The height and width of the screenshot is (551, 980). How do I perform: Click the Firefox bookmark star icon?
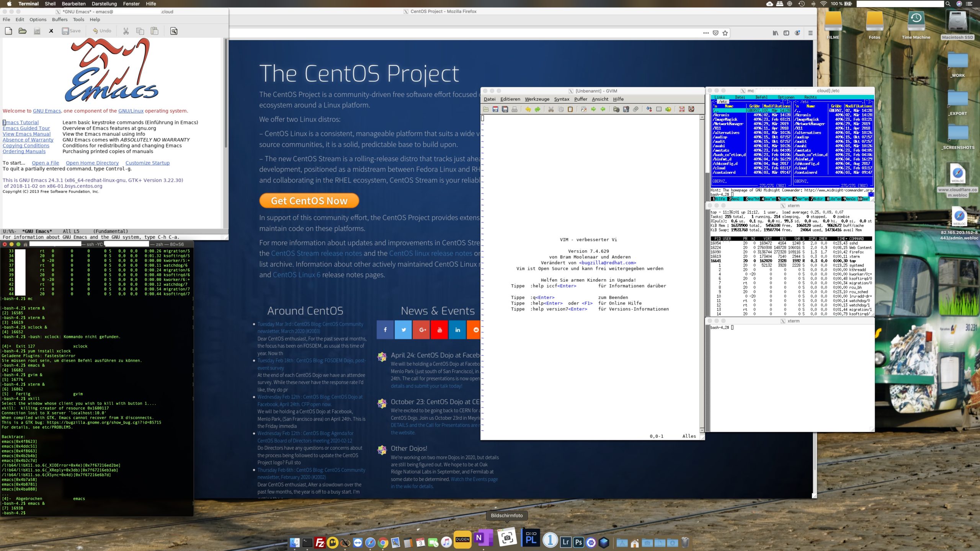coord(725,33)
